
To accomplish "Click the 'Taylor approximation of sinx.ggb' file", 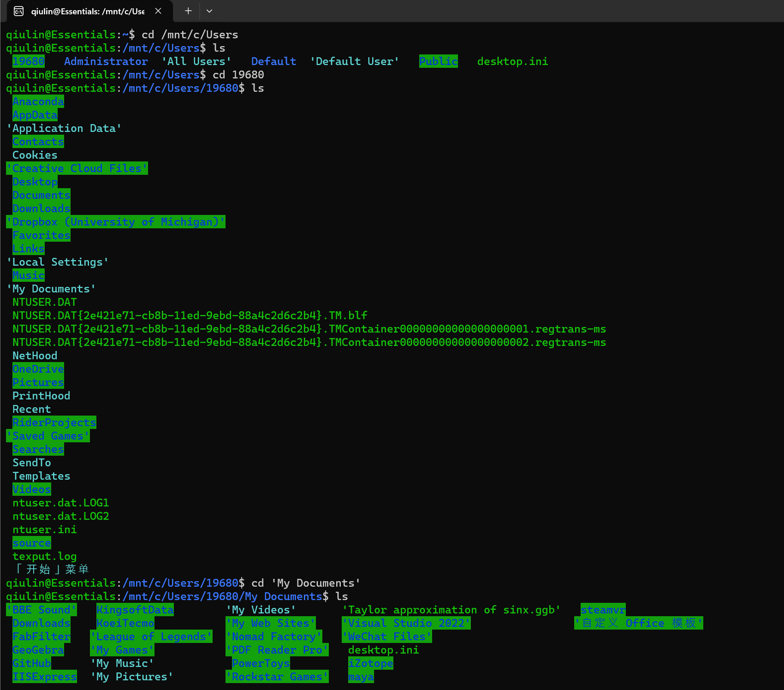I will (x=451, y=610).
